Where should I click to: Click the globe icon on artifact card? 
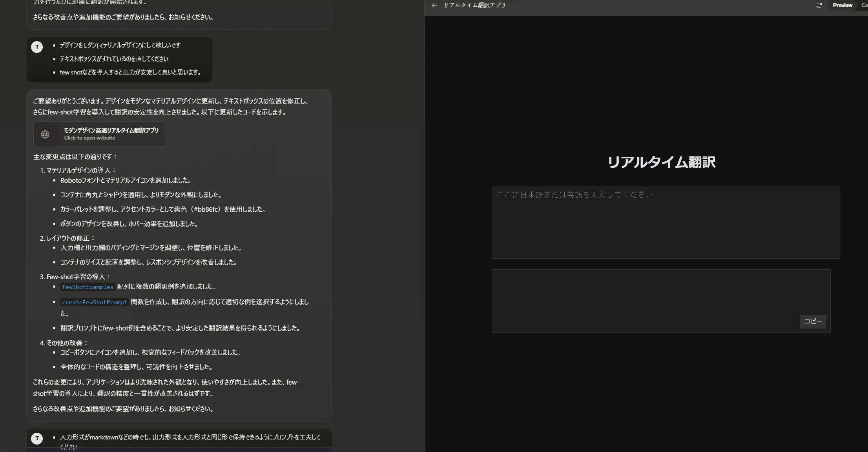(45, 134)
